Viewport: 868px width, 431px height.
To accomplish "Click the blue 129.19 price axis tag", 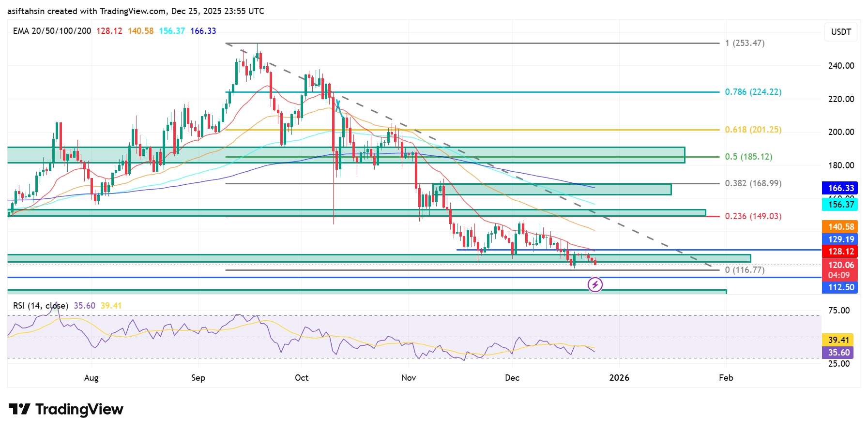I will pos(841,239).
